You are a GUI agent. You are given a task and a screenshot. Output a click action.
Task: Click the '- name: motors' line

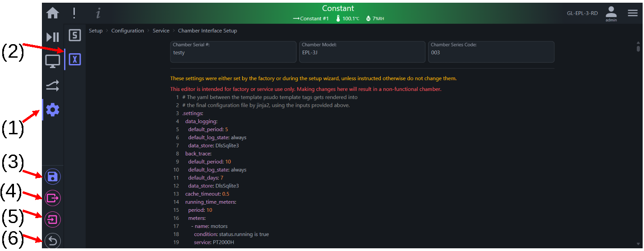click(x=210, y=226)
